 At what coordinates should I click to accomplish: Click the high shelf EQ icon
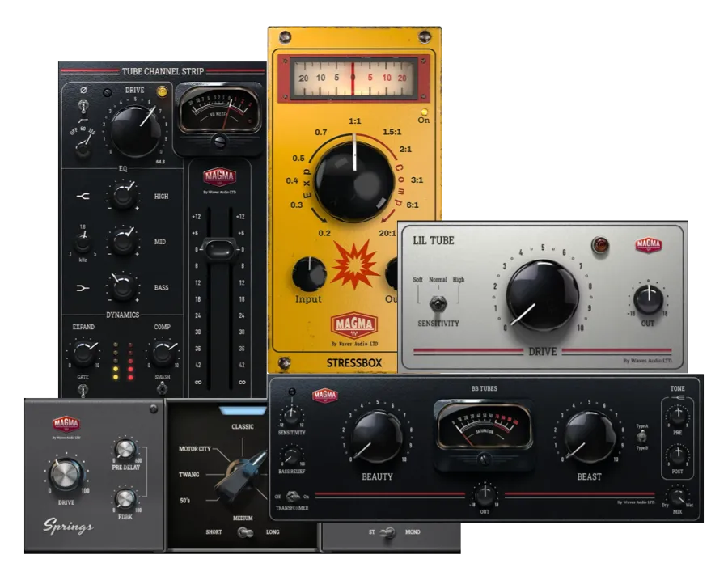[x=83, y=197]
